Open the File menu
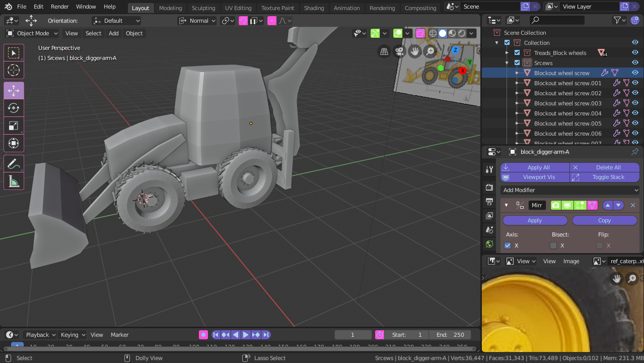The width and height of the screenshot is (644, 363). pyautogui.click(x=22, y=7)
